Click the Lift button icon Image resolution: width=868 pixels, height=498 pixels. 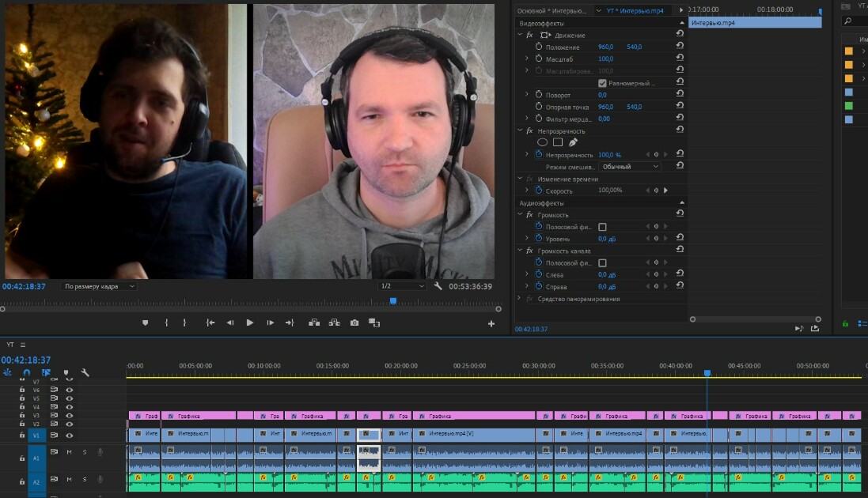pos(314,323)
